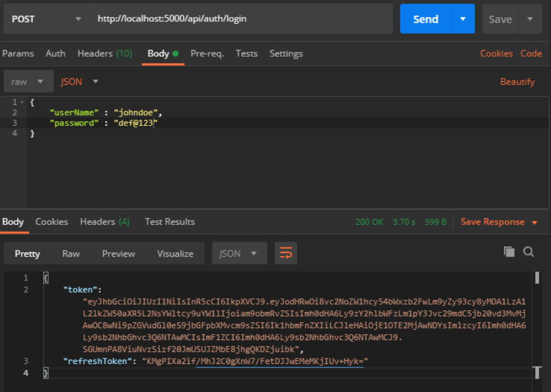
Task: Open the response JSON format dropdown
Action: click(x=239, y=254)
